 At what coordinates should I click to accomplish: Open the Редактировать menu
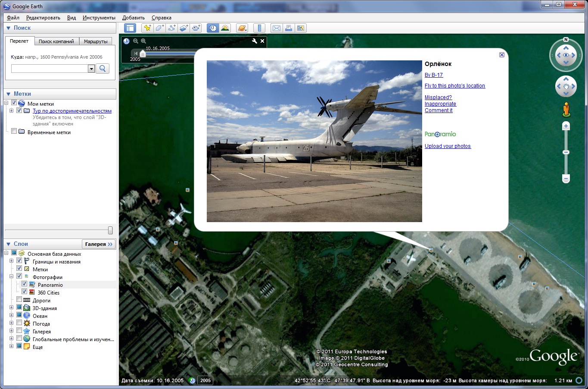pyautogui.click(x=43, y=18)
